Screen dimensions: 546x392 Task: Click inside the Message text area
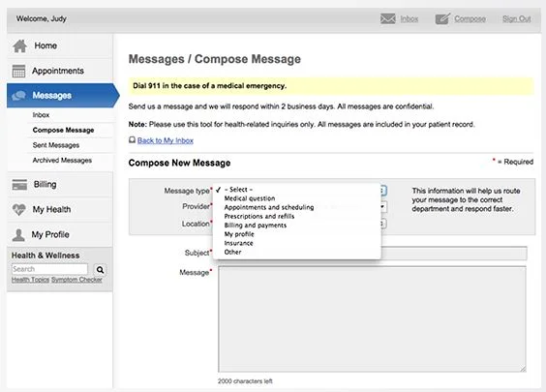click(372, 318)
